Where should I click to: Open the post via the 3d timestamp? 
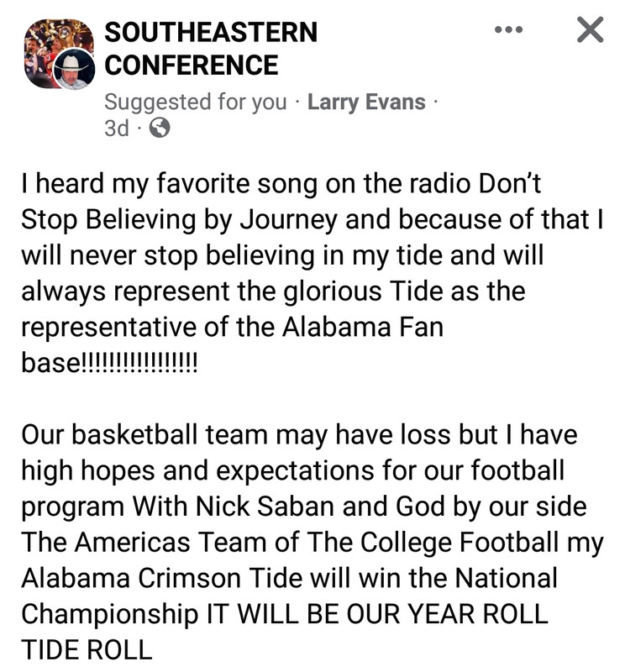pyautogui.click(x=116, y=128)
